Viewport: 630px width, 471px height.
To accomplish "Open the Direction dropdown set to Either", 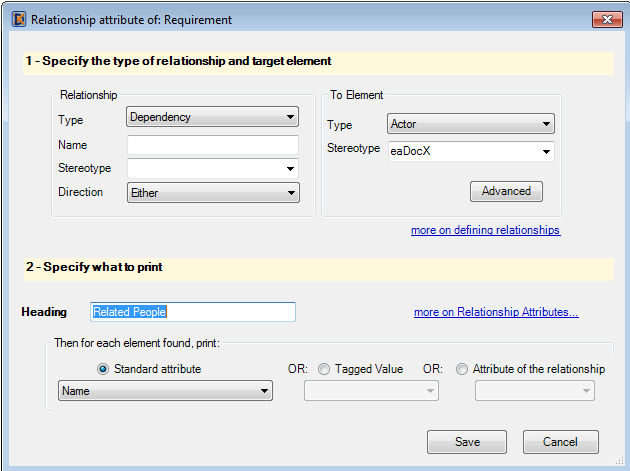I will tap(213, 192).
